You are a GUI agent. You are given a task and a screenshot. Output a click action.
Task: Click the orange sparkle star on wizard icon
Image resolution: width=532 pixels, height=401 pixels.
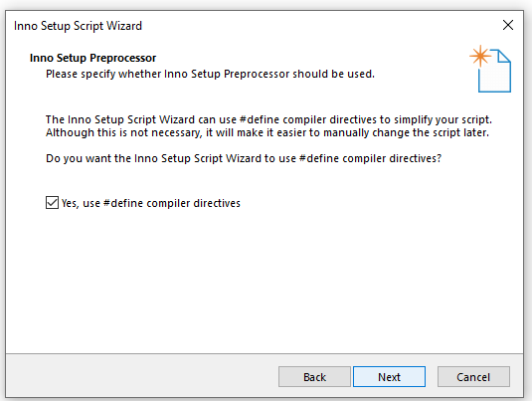pos(480,56)
